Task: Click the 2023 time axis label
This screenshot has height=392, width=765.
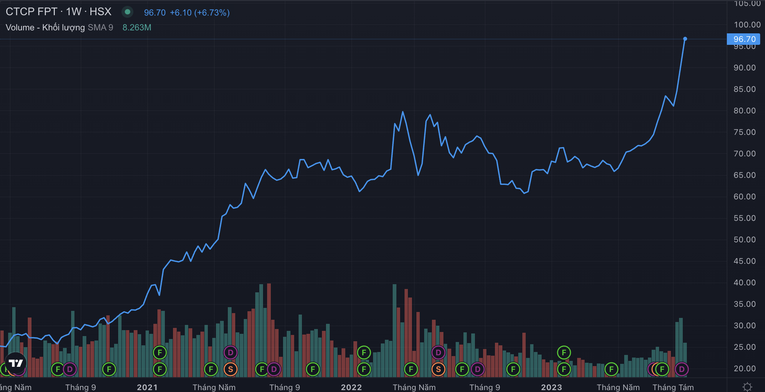Action: point(551,387)
